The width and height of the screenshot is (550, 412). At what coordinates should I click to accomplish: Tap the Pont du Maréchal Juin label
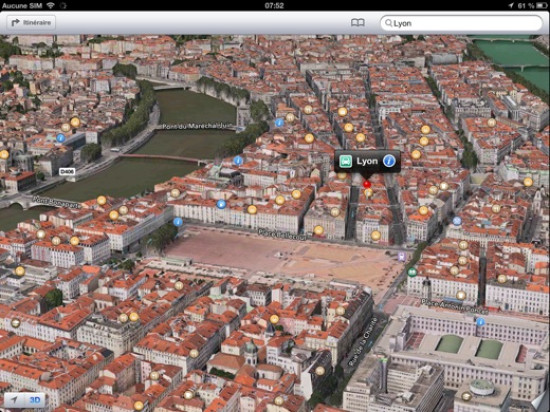point(197,126)
